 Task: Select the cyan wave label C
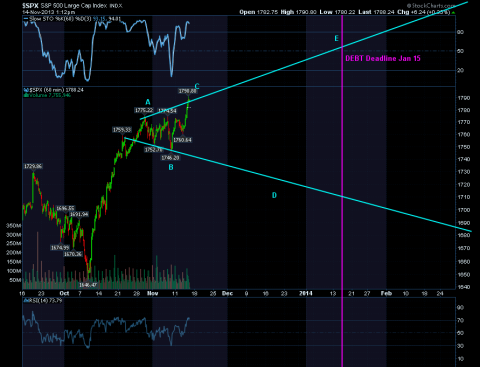tap(197, 86)
